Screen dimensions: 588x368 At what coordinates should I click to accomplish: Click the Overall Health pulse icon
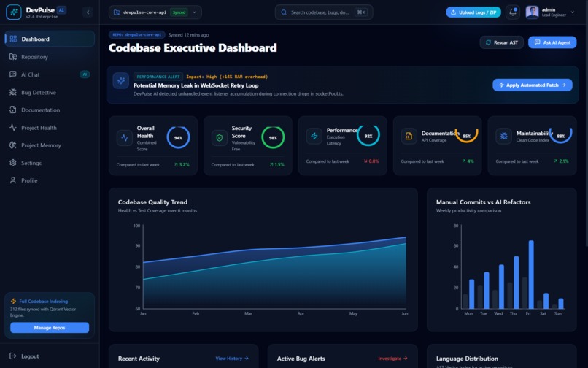click(125, 138)
